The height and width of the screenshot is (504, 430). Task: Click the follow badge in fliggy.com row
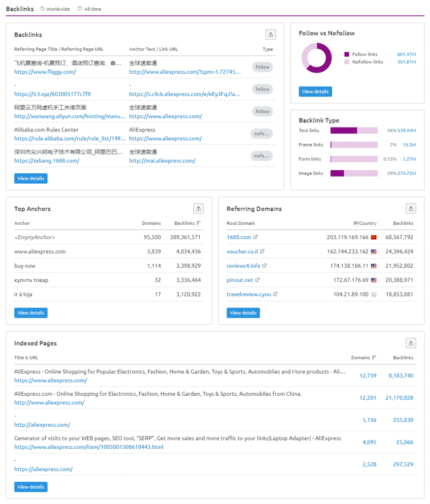[x=263, y=67]
